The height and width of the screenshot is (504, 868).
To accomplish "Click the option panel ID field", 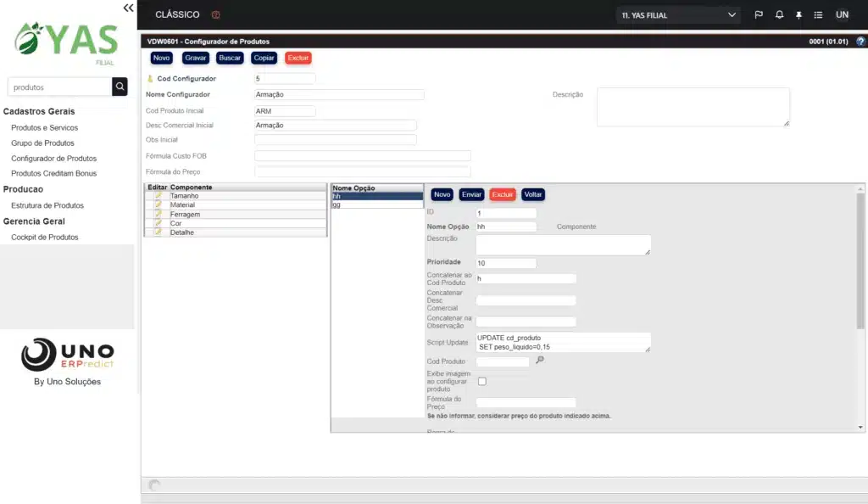I will click(506, 213).
